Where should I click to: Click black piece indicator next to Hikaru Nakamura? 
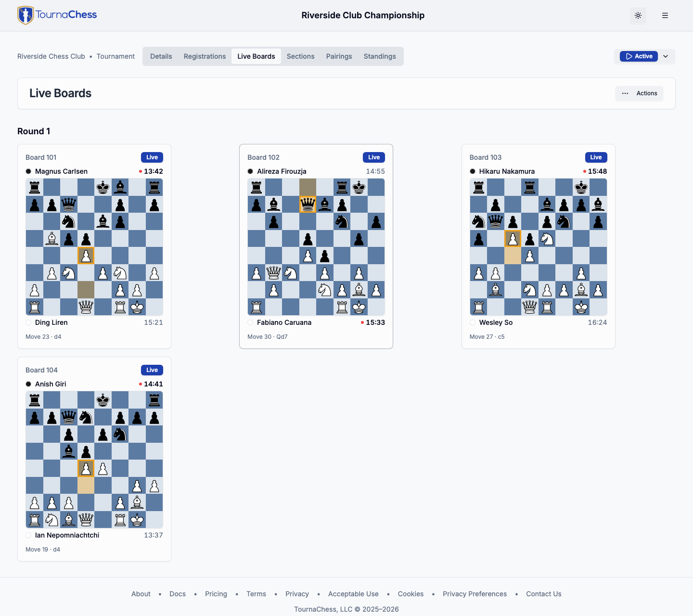473,171
